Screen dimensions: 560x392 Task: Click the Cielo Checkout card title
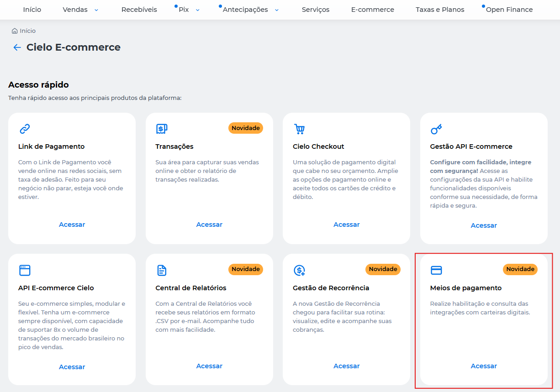318,146
